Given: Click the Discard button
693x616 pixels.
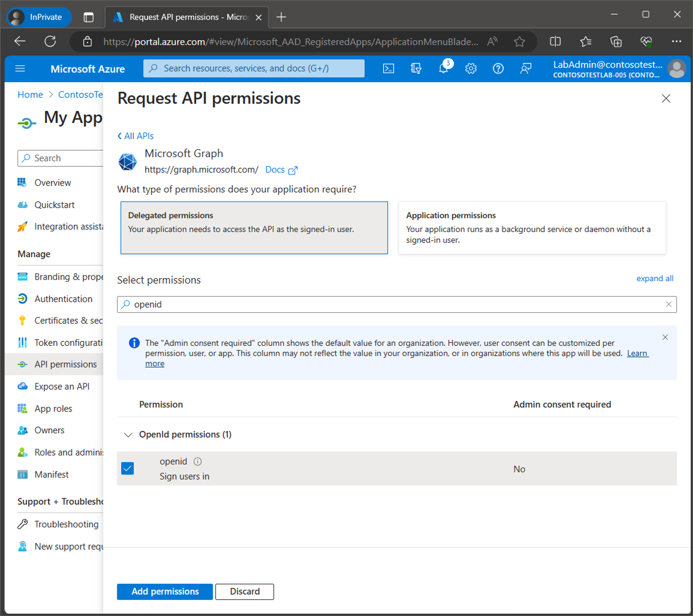Looking at the screenshot, I should click(x=245, y=592).
